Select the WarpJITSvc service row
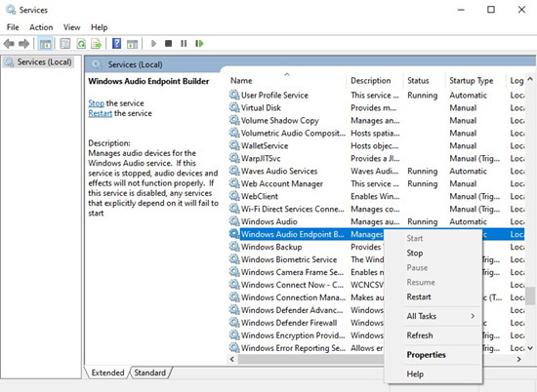This screenshot has width=537, height=392. 376,158
